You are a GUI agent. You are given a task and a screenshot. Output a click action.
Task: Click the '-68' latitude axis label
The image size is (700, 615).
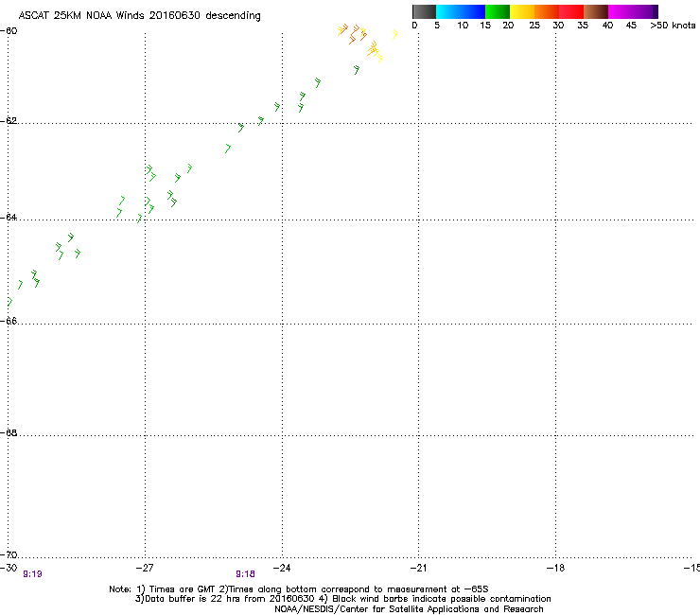(9, 432)
